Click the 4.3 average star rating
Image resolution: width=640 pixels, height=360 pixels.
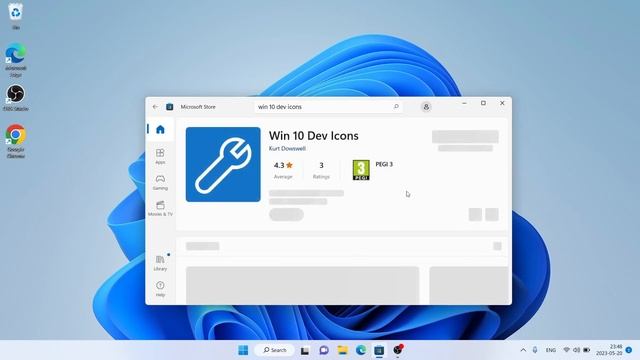(283, 169)
